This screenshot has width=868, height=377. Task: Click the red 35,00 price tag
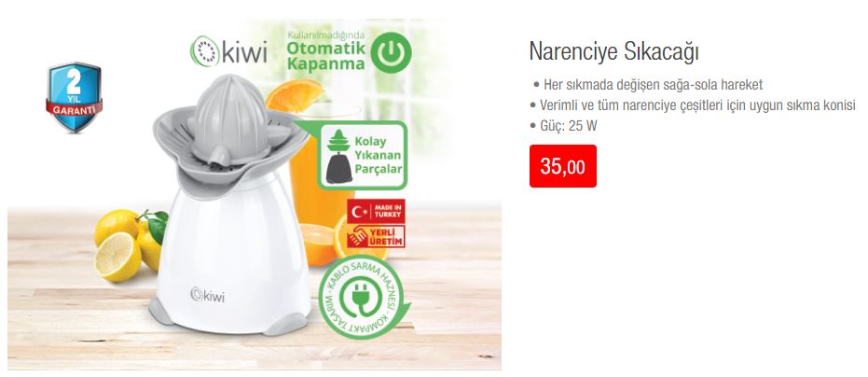pyautogui.click(x=562, y=166)
